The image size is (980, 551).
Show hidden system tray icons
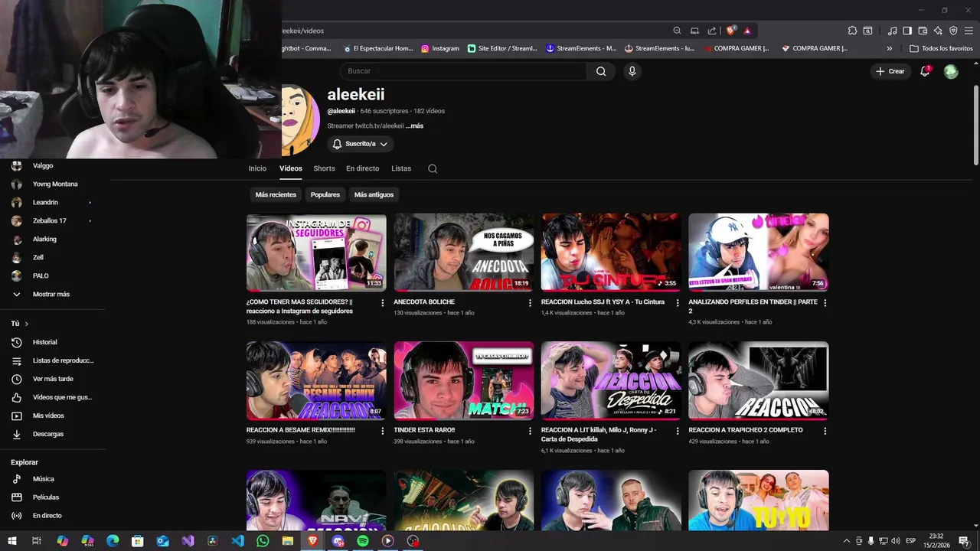[847, 541]
